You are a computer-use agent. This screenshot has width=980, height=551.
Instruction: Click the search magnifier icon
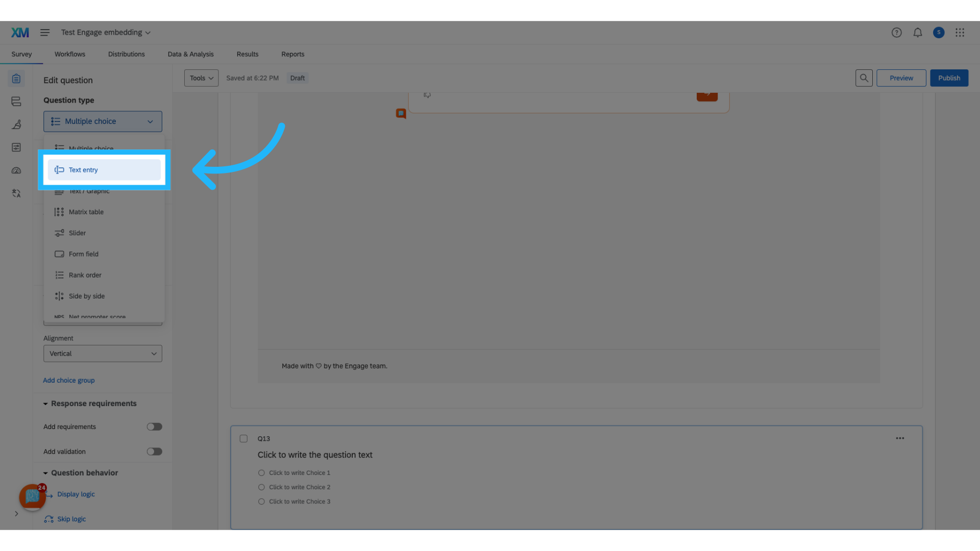pos(864,78)
